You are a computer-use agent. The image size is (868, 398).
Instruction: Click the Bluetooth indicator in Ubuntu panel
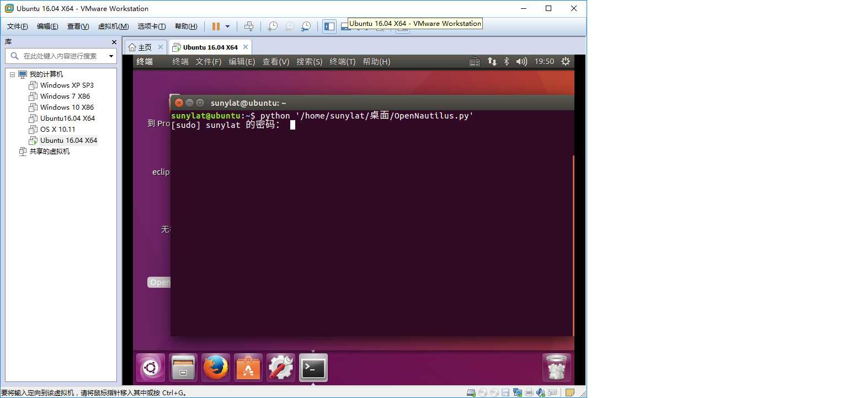point(507,62)
